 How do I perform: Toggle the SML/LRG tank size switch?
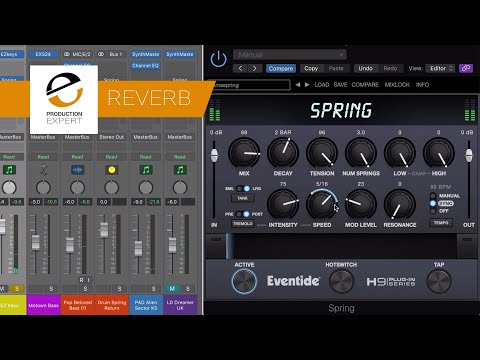[x=243, y=189]
